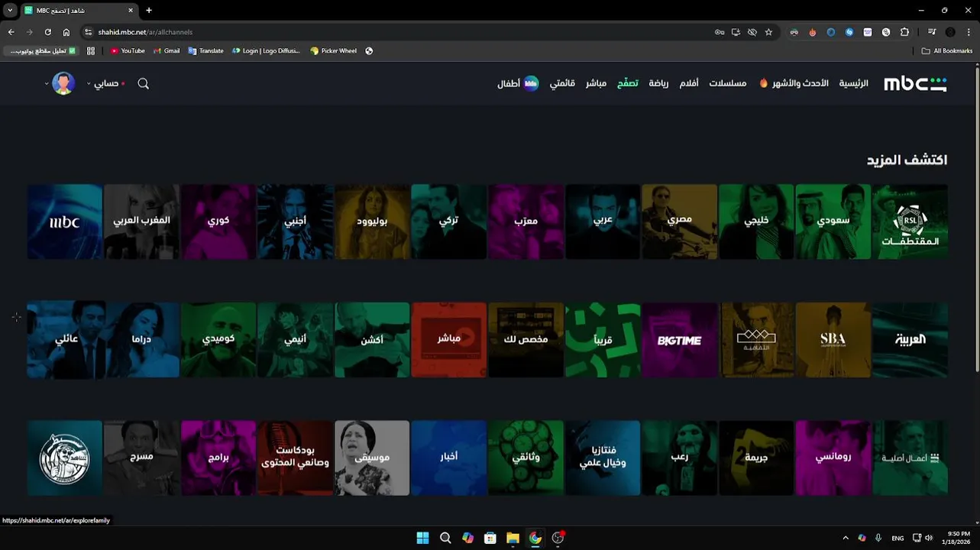Open the العربية channel tile

point(910,340)
